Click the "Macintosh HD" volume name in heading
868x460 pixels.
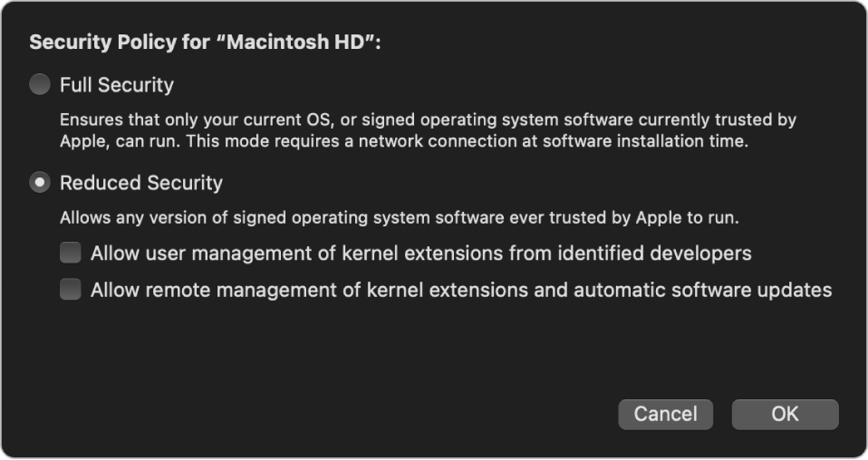[295, 42]
